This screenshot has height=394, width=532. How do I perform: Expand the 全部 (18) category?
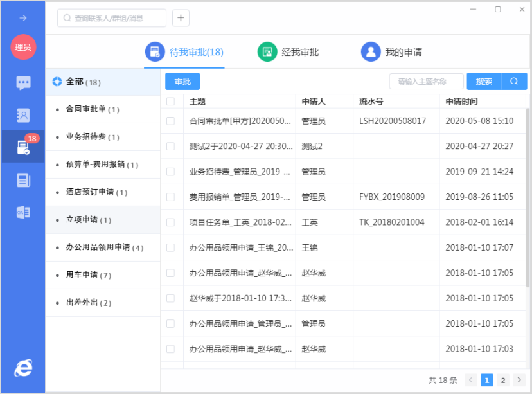77,82
